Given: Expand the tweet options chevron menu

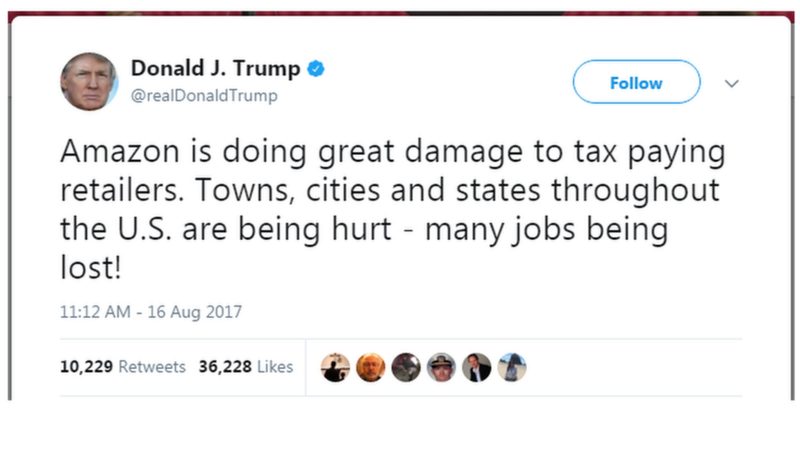Looking at the screenshot, I should (732, 83).
